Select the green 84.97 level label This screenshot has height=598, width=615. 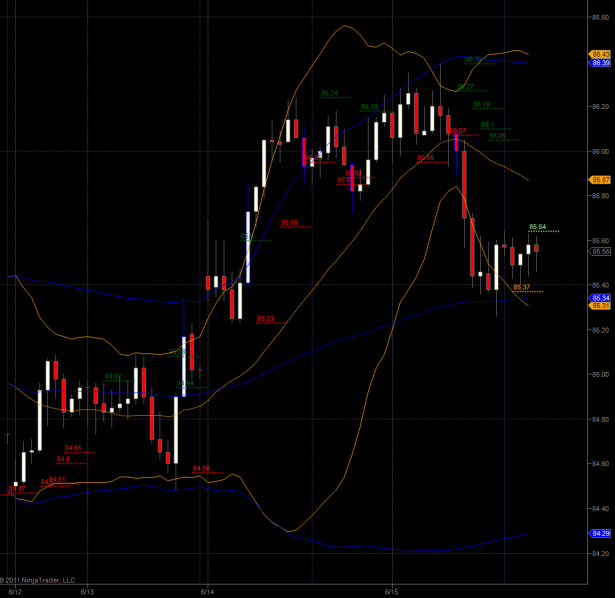pyautogui.click(x=113, y=376)
